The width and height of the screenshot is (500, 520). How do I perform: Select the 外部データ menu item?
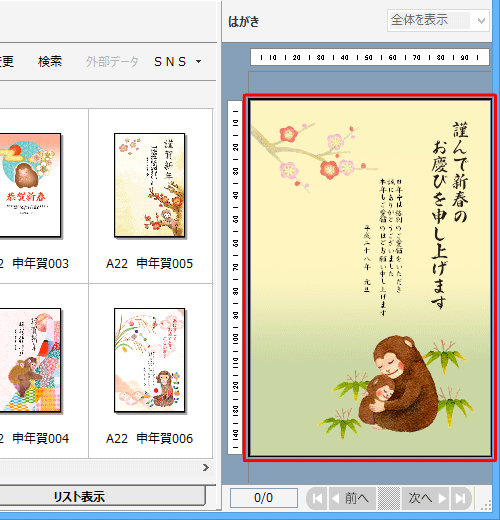[112, 62]
